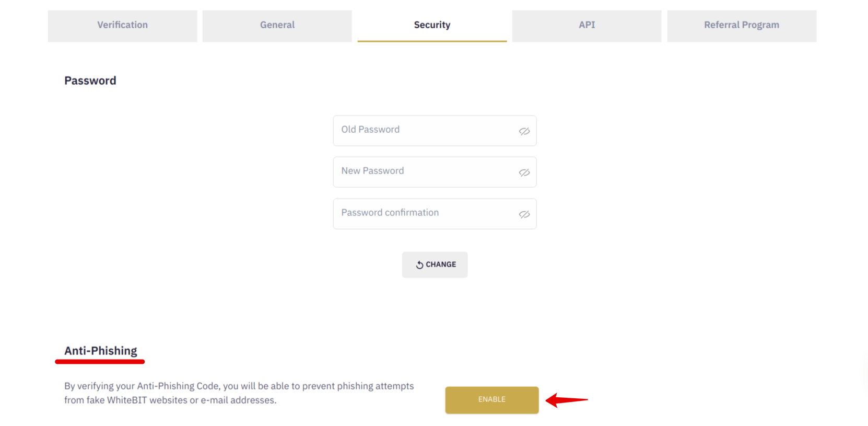Image resolution: width=868 pixels, height=426 pixels.
Task: Click the Old Password input field
Action: coord(435,131)
